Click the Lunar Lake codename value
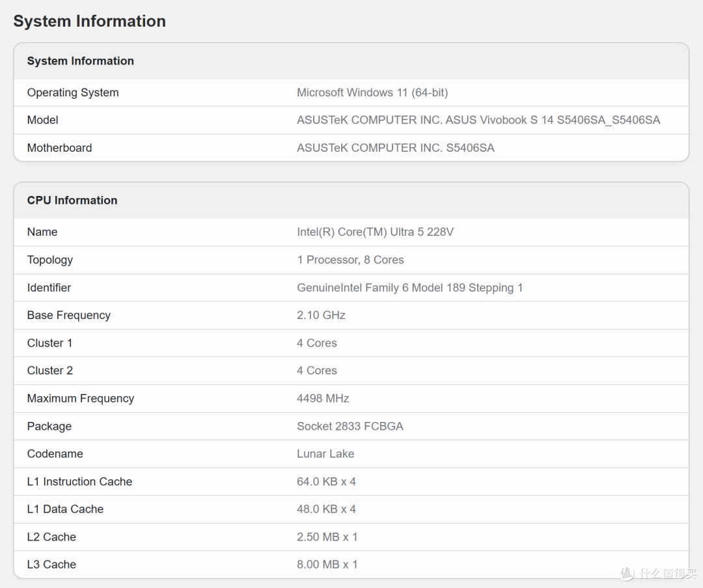 (325, 453)
